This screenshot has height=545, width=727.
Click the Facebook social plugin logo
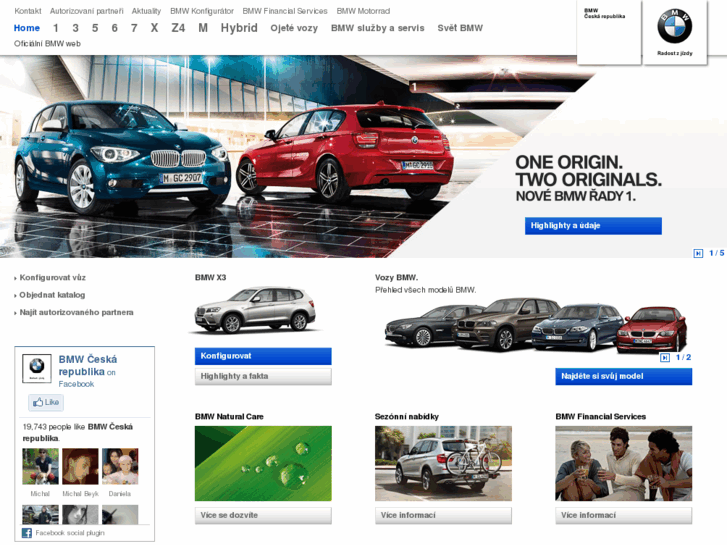pyautogui.click(x=27, y=533)
